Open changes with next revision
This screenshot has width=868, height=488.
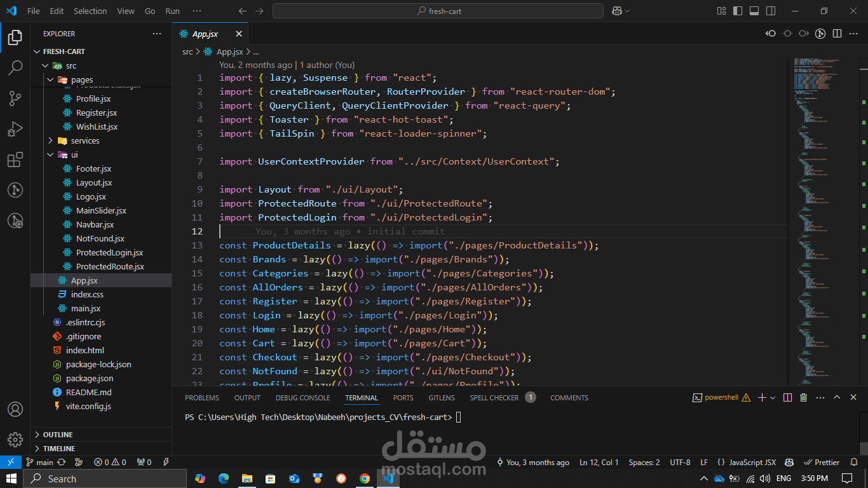[x=804, y=34]
